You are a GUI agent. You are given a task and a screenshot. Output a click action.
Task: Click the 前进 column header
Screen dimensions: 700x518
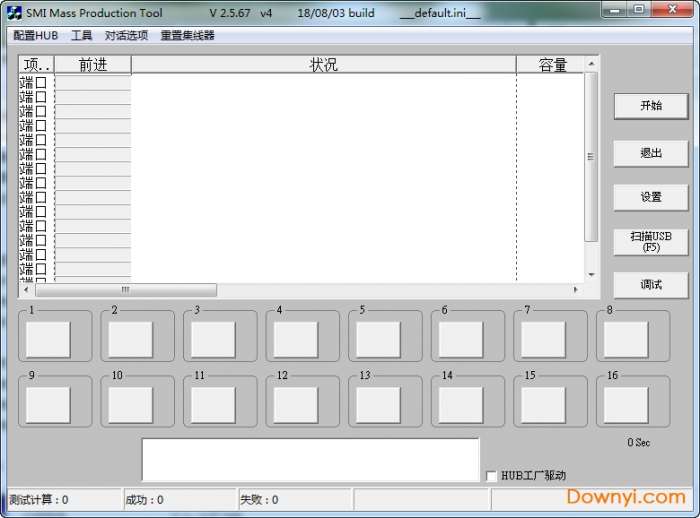[x=93, y=65]
